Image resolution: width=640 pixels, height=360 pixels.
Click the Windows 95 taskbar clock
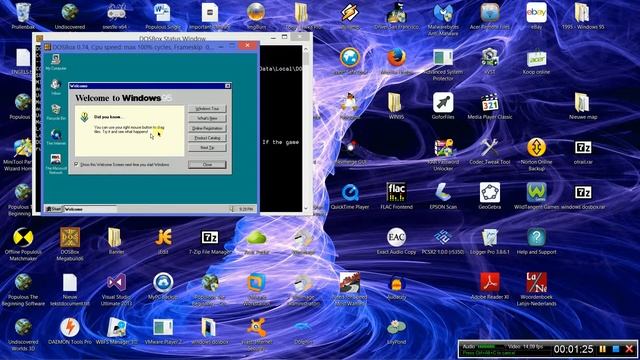pos(246,209)
